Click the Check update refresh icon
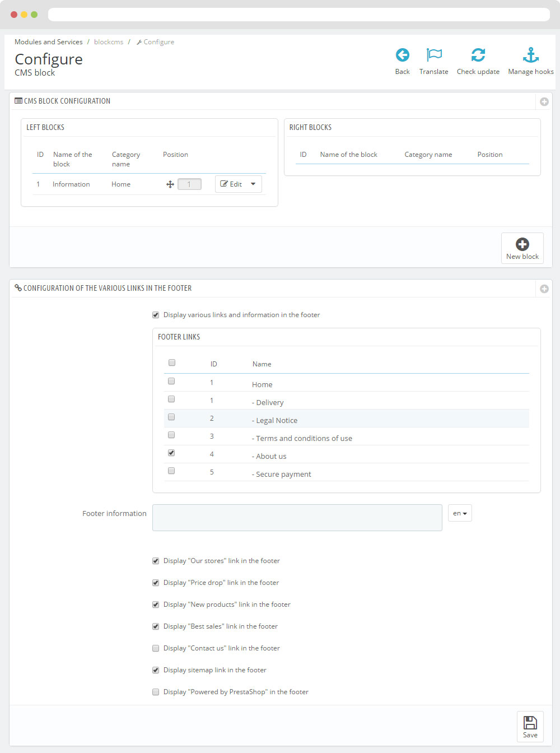The width and height of the screenshot is (560, 753). pyautogui.click(x=478, y=55)
